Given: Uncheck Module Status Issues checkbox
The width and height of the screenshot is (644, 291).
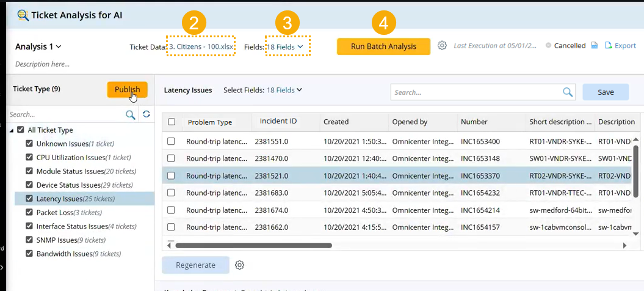Looking at the screenshot, I should pos(29,171).
